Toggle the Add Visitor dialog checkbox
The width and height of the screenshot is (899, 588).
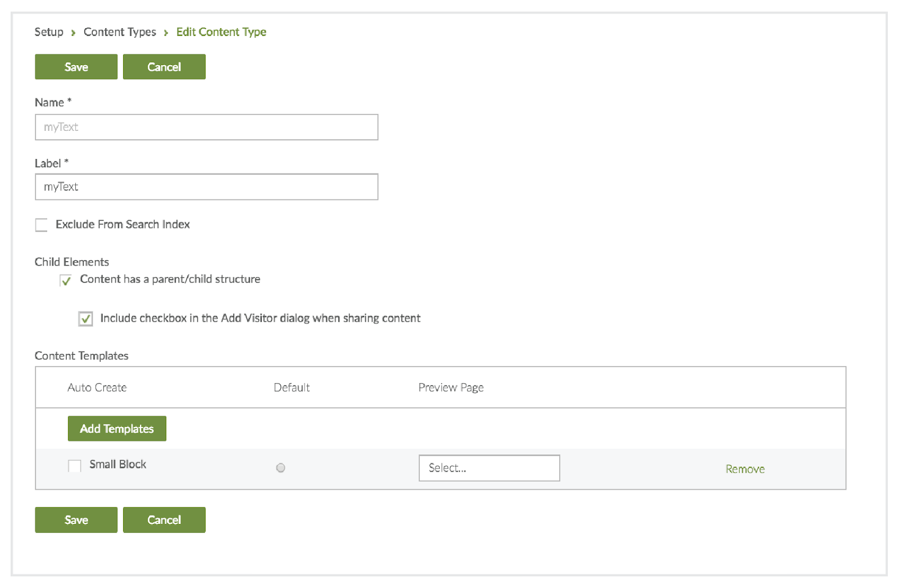pos(85,319)
